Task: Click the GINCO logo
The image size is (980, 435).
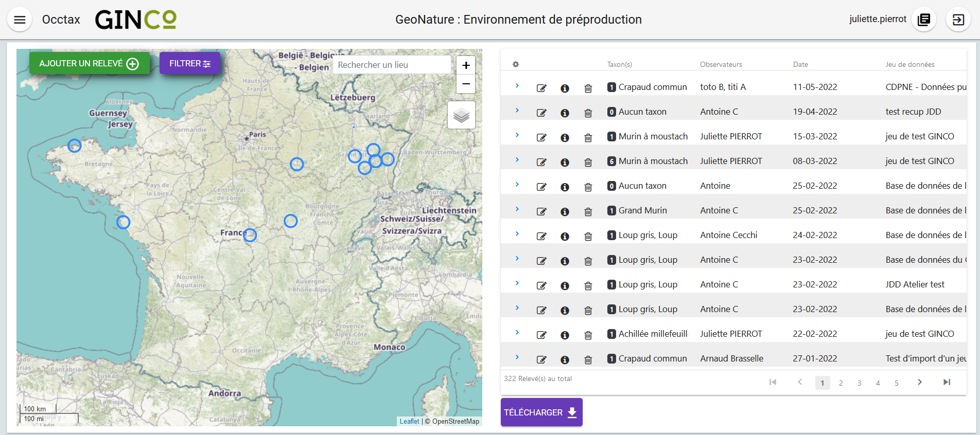Action: tap(136, 20)
